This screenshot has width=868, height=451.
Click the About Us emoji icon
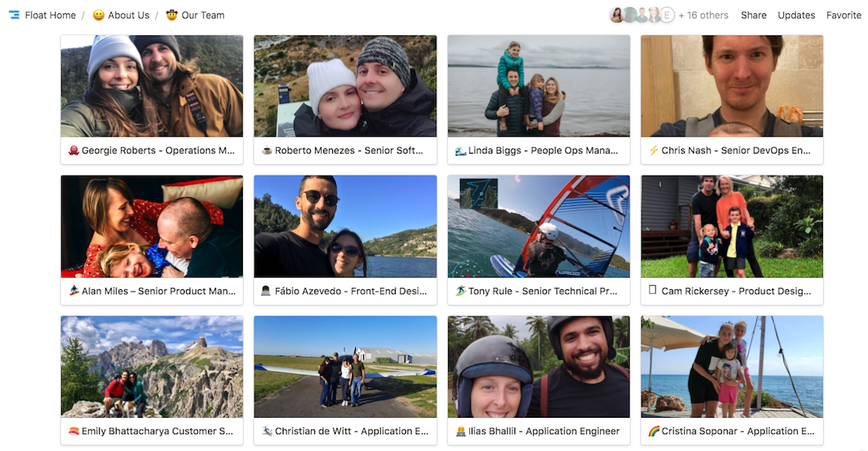[x=98, y=15]
